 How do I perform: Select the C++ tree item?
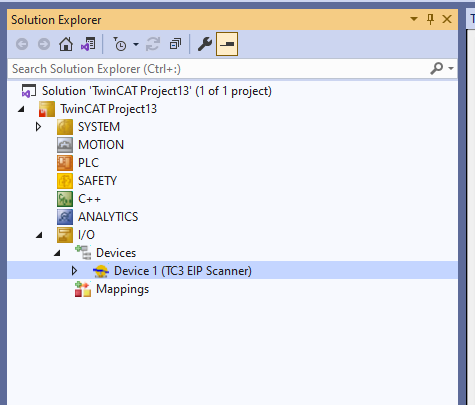coord(89,199)
